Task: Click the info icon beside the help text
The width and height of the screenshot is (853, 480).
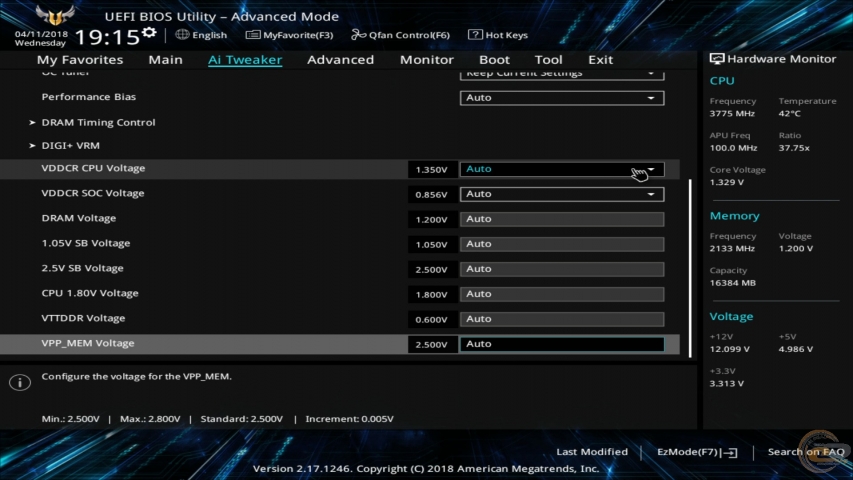Action: 20,382
